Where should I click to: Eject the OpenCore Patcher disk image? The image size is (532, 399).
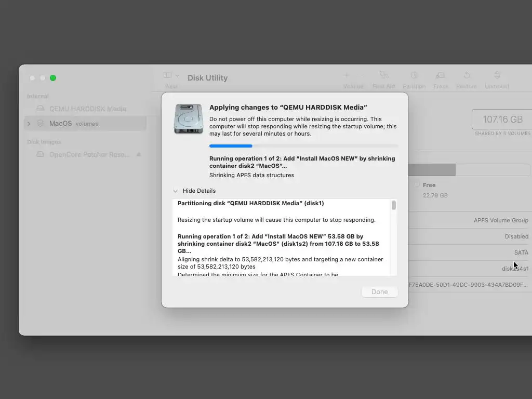pos(138,154)
